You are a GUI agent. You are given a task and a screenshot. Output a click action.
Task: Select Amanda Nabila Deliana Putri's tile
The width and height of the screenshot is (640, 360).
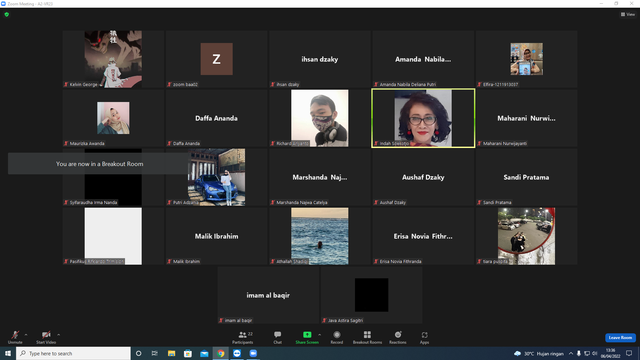click(x=423, y=59)
